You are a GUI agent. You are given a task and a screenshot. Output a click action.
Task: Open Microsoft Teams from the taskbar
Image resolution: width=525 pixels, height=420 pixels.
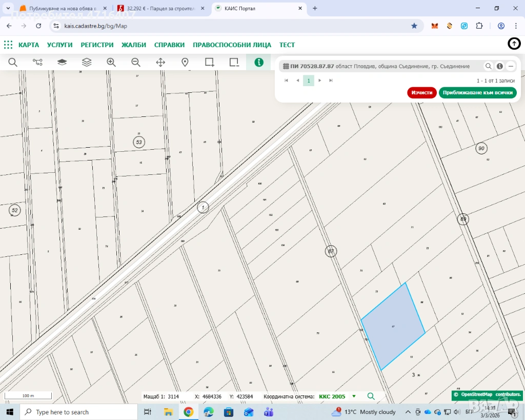pyautogui.click(x=268, y=412)
